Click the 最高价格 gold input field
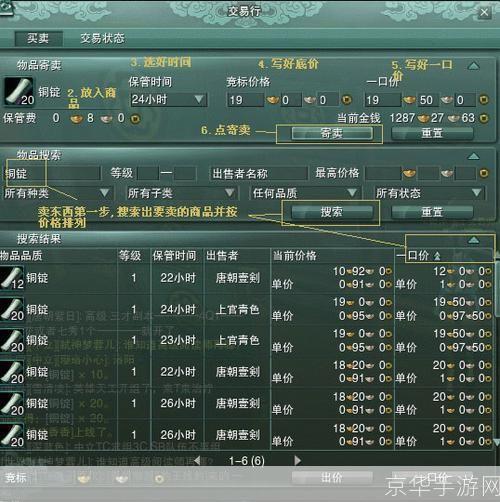Viewport: 500px width, 502px height. (x=383, y=173)
